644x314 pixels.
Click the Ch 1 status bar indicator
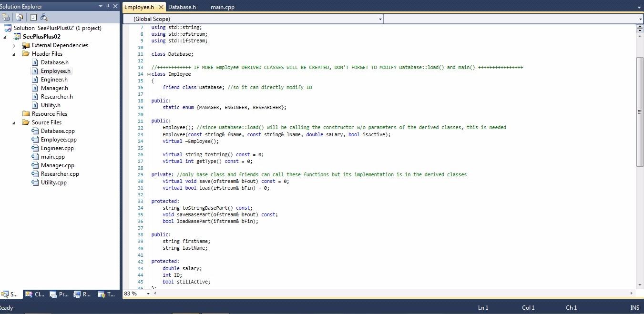pyautogui.click(x=571, y=308)
